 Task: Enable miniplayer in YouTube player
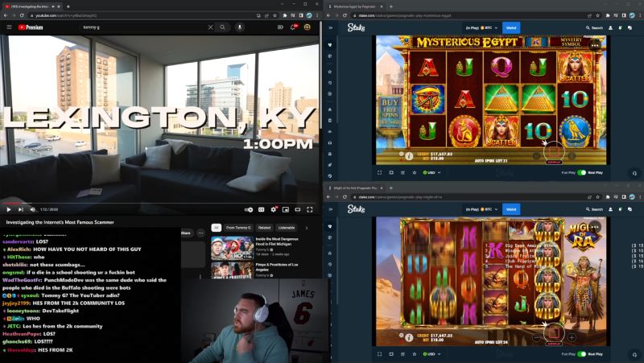point(286,209)
